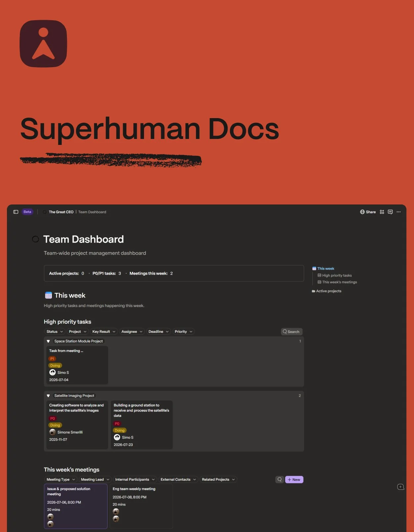
Task: Click Search in High priority tasks
Action: pyautogui.click(x=291, y=332)
